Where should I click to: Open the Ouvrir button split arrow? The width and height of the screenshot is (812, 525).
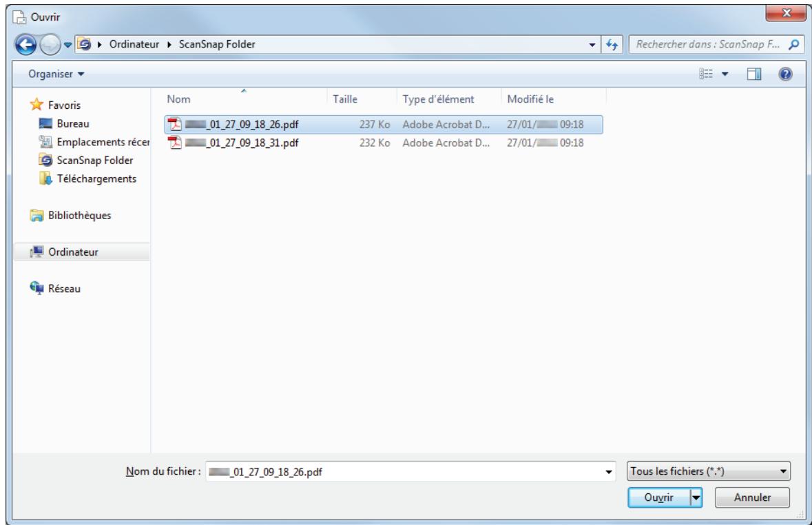pos(696,497)
